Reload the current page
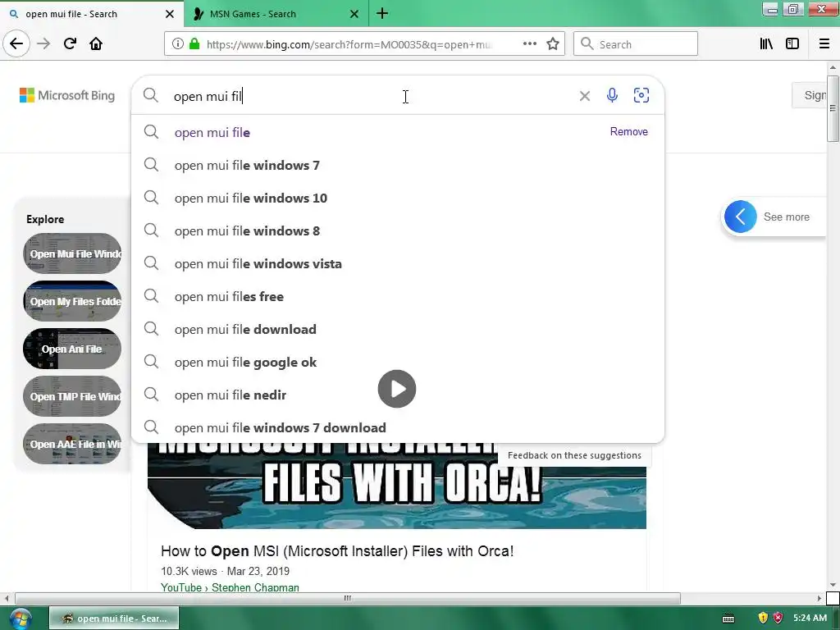 coord(70,44)
